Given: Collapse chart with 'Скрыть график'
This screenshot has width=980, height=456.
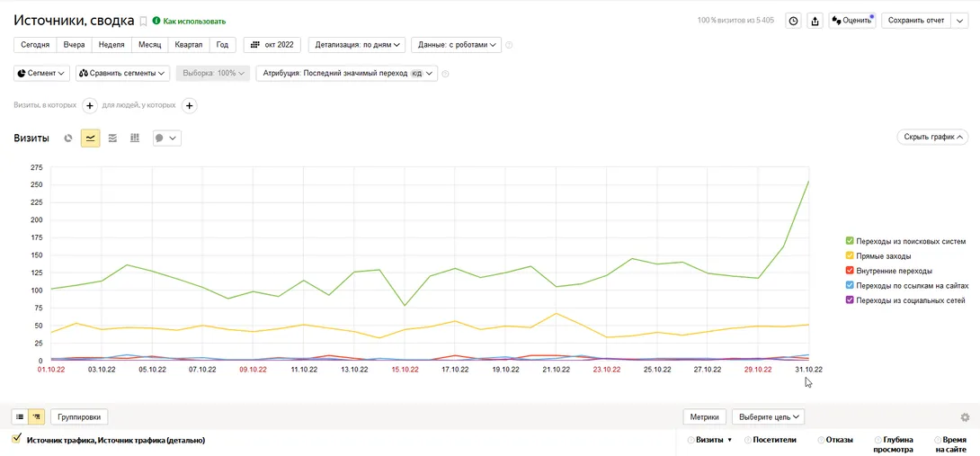Looking at the screenshot, I should (x=931, y=137).
